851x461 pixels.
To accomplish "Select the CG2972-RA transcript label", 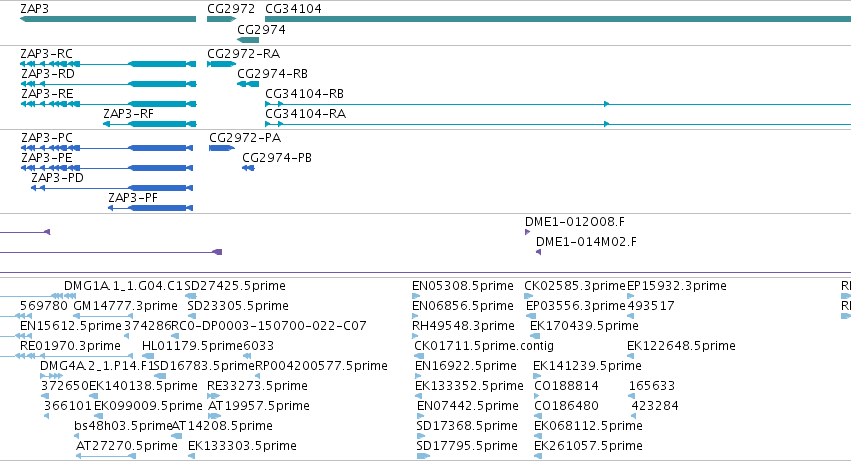I will pyautogui.click(x=244, y=54).
